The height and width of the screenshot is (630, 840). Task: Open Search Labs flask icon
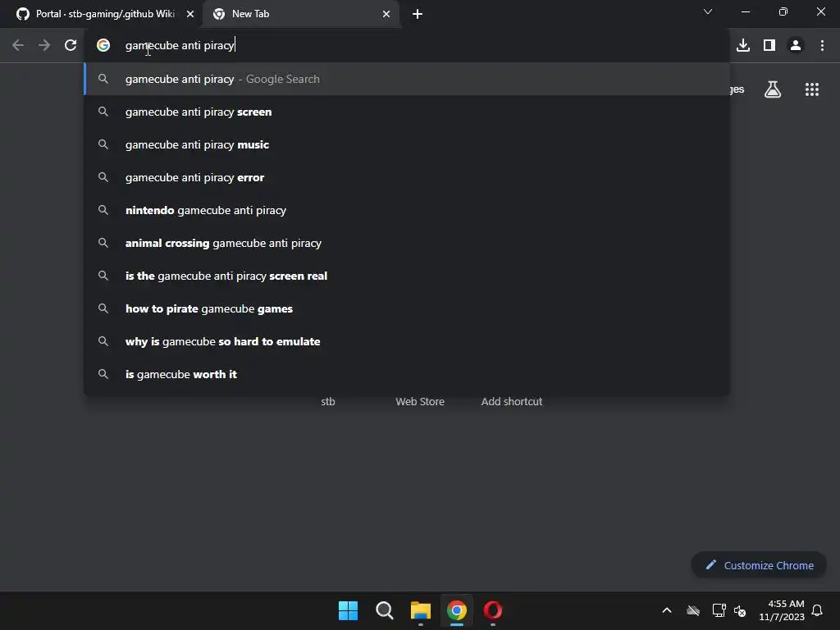pyautogui.click(x=773, y=89)
